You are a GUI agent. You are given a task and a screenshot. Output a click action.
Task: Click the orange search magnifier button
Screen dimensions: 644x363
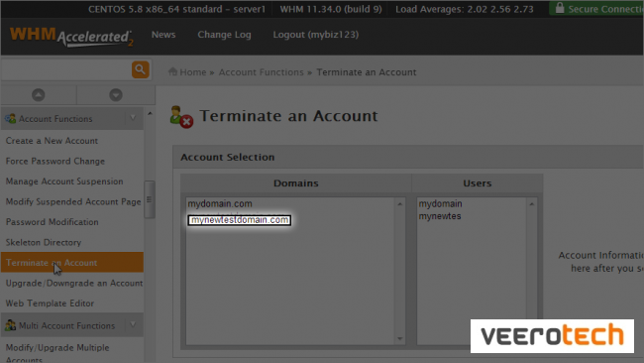(140, 69)
